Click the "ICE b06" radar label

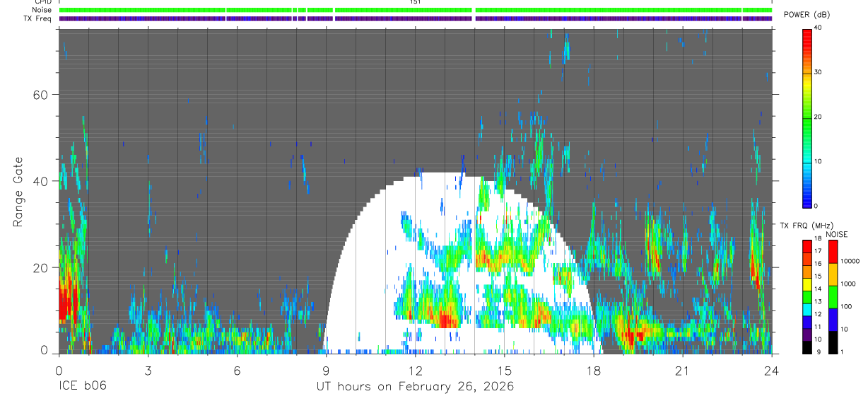[82, 386]
